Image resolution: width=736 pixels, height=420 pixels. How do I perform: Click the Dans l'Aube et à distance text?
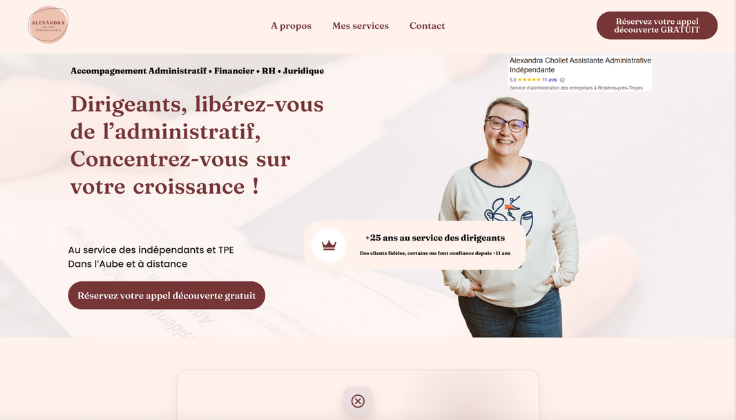(128, 264)
